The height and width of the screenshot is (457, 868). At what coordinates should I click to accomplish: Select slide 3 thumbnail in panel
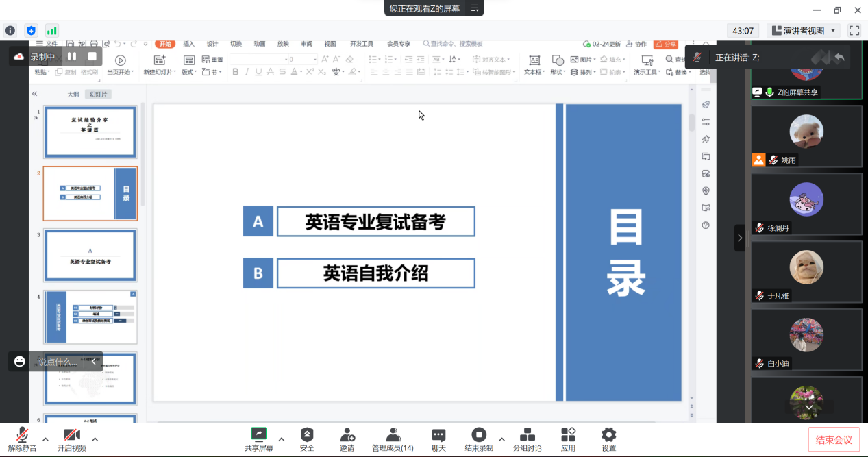[90, 255]
